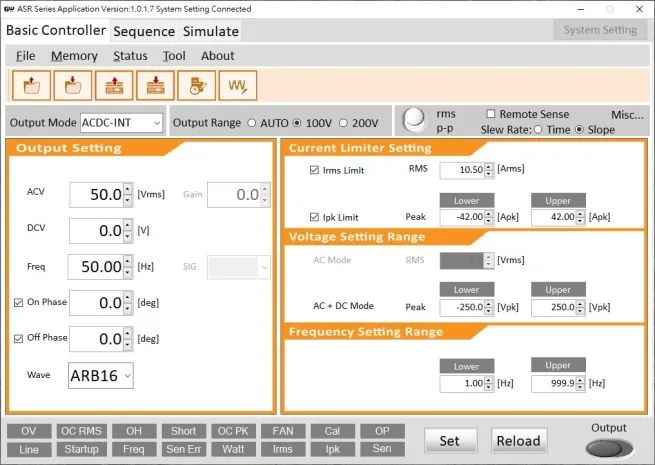Toggle the Off Phase checkbox
Image resolution: width=655 pixels, height=465 pixels.
[18, 338]
